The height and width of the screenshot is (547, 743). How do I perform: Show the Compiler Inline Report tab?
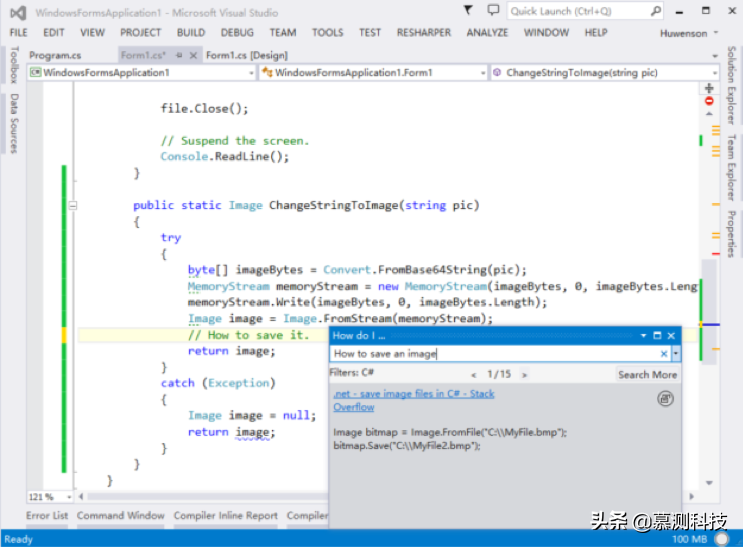tap(226, 516)
